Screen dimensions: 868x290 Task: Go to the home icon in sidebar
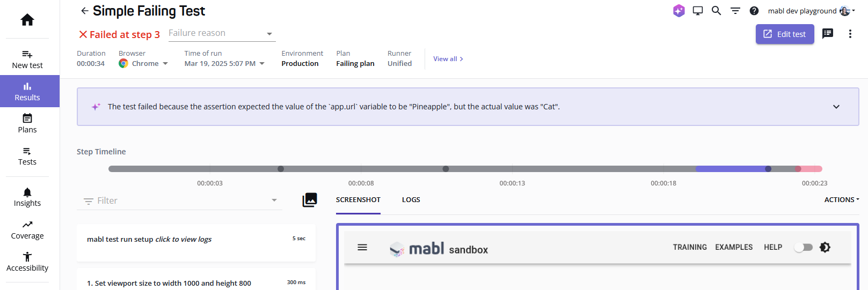(27, 20)
